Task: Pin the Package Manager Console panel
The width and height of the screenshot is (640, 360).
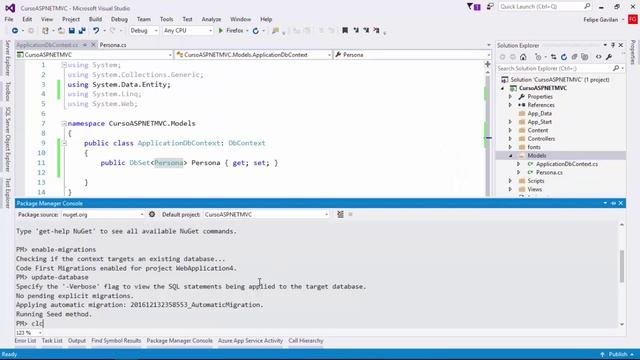Action: tap(613, 203)
